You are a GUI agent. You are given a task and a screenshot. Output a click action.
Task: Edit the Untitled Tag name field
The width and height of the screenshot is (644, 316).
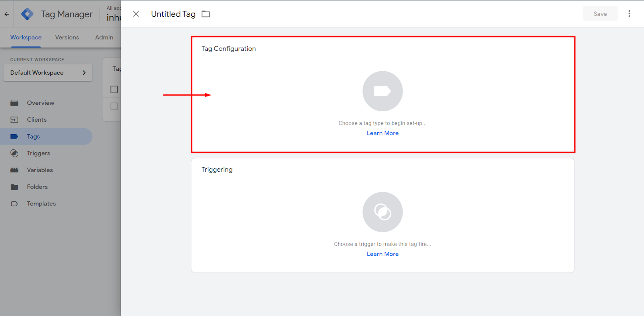(x=173, y=14)
